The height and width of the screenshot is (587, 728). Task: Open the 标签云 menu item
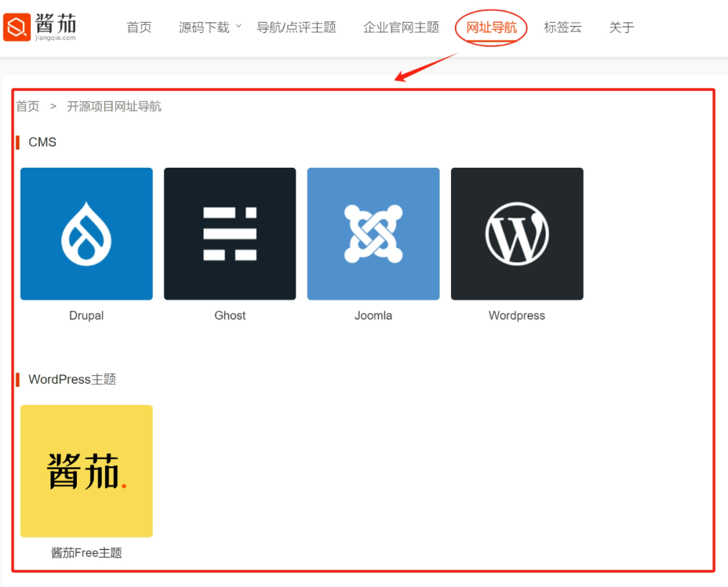tap(563, 28)
